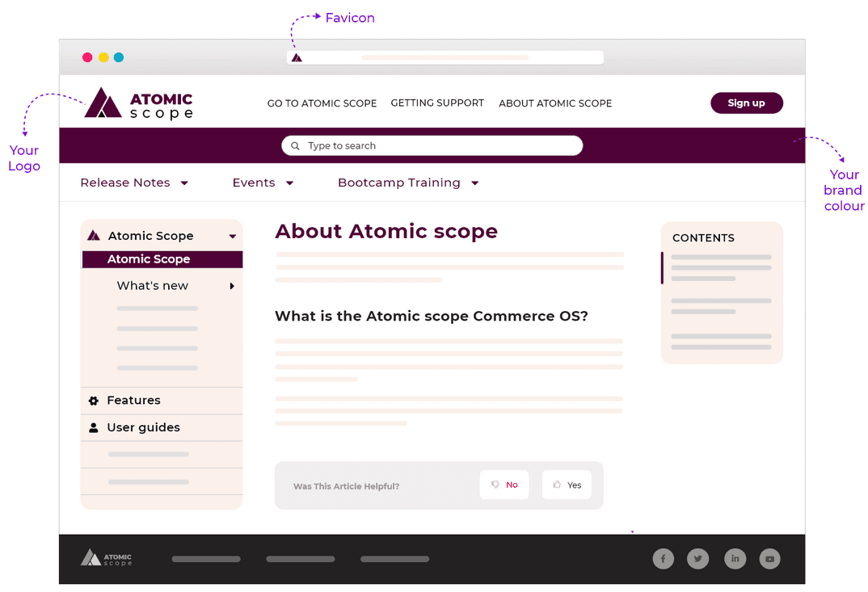Image resolution: width=868 pixels, height=592 pixels.
Task: Open the GETTING SUPPORT menu item
Action: click(437, 103)
